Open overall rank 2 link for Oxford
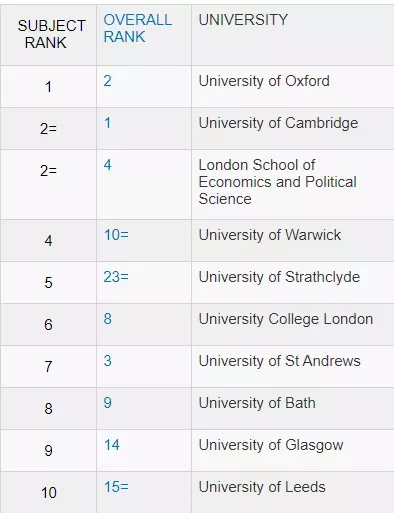The height and width of the screenshot is (513, 394). [x=108, y=81]
